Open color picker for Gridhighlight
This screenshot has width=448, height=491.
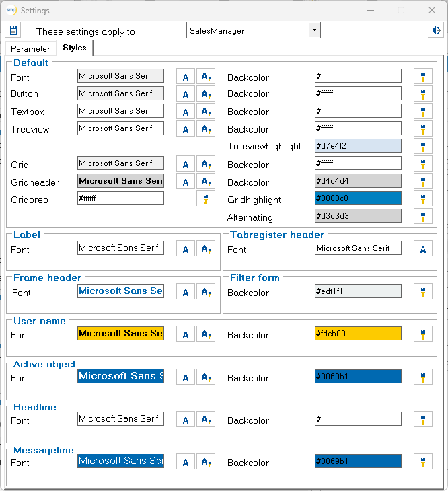point(423,199)
